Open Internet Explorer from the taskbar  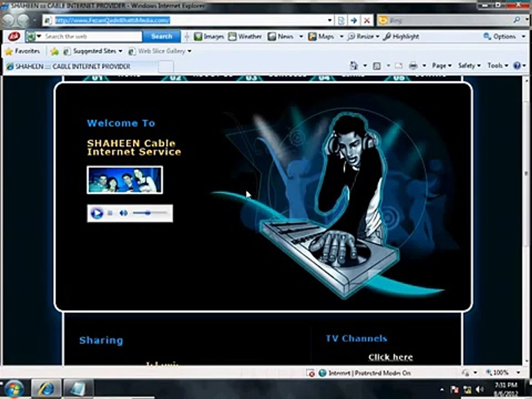46,389
